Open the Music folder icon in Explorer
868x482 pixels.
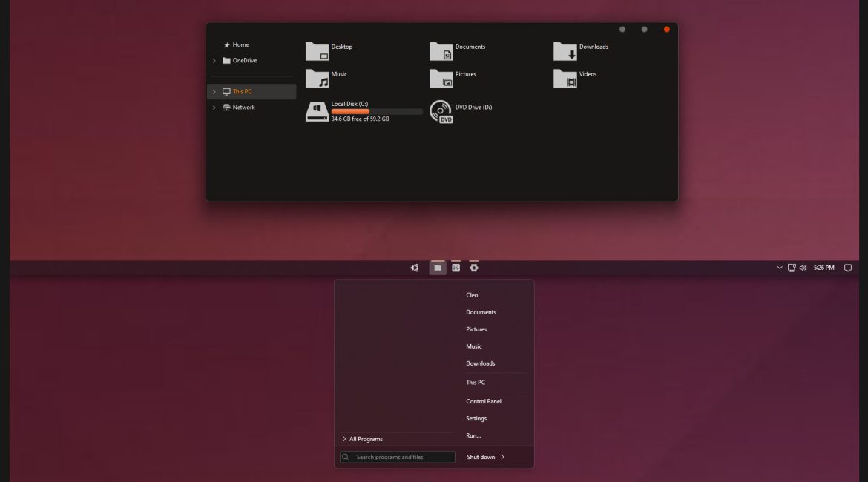tap(318, 79)
